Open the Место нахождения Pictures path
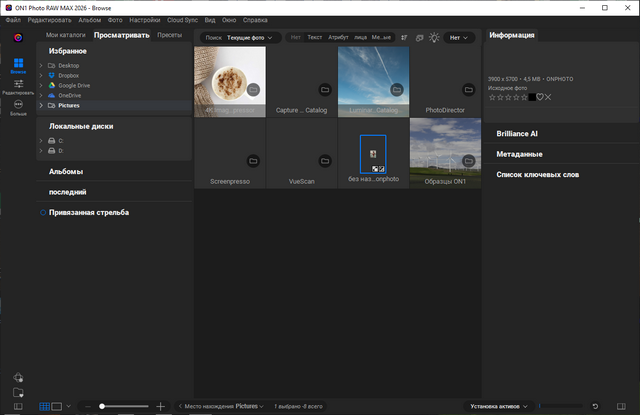This screenshot has height=415, width=640. (224, 406)
